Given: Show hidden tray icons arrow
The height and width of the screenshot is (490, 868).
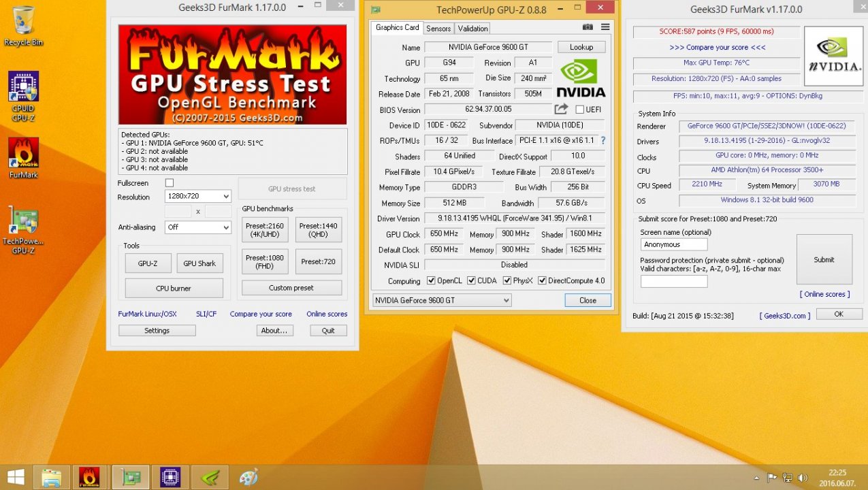Looking at the screenshot, I should point(756,478).
